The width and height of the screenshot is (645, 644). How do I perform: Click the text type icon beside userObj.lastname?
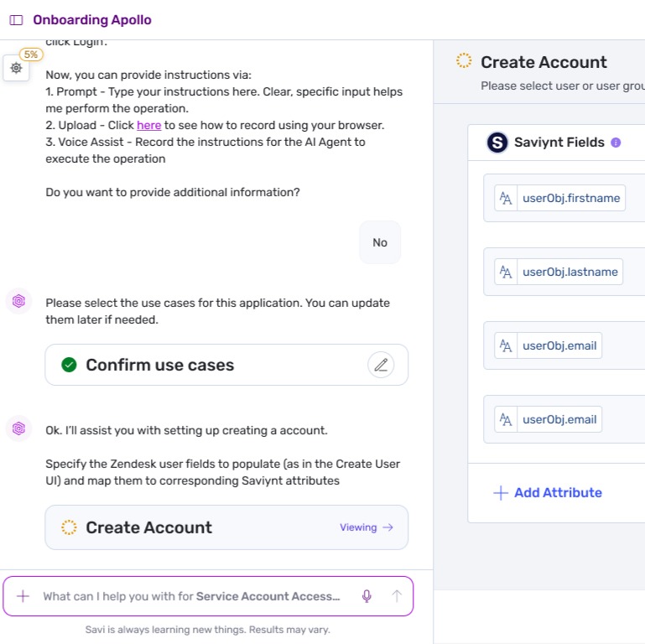point(506,272)
